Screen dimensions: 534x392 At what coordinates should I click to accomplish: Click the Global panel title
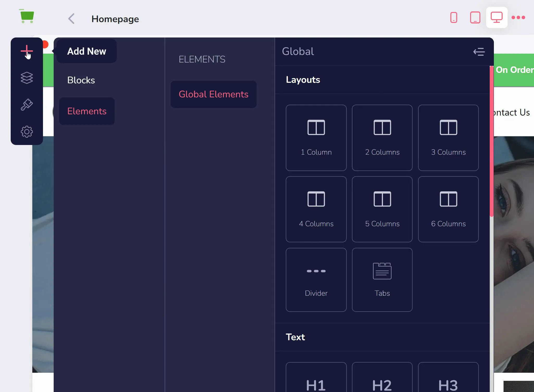tap(298, 51)
